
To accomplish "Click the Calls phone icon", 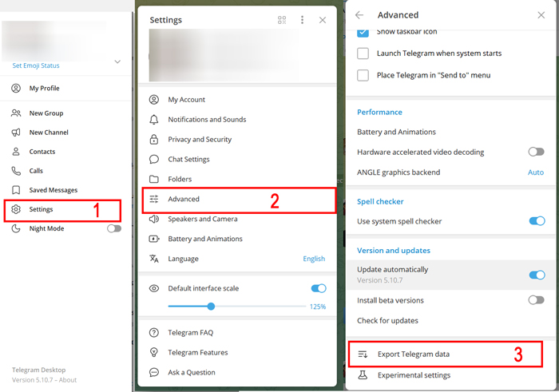I will click(16, 171).
